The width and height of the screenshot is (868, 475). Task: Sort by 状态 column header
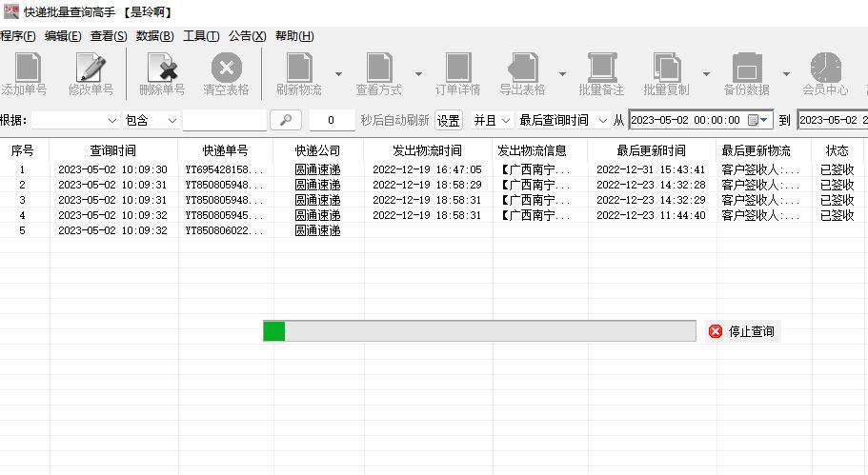pos(837,150)
